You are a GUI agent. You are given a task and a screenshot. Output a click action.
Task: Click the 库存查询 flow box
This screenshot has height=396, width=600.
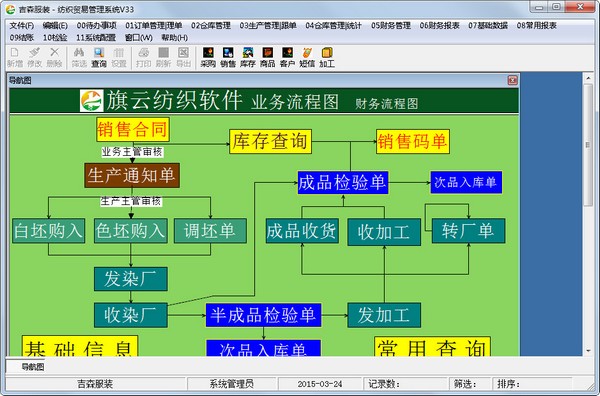pyautogui.click(x=270, y=142)
